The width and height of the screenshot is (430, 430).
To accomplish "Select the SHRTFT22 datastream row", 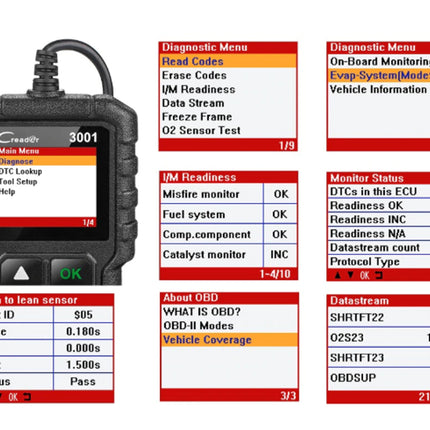I will point(379,317).
